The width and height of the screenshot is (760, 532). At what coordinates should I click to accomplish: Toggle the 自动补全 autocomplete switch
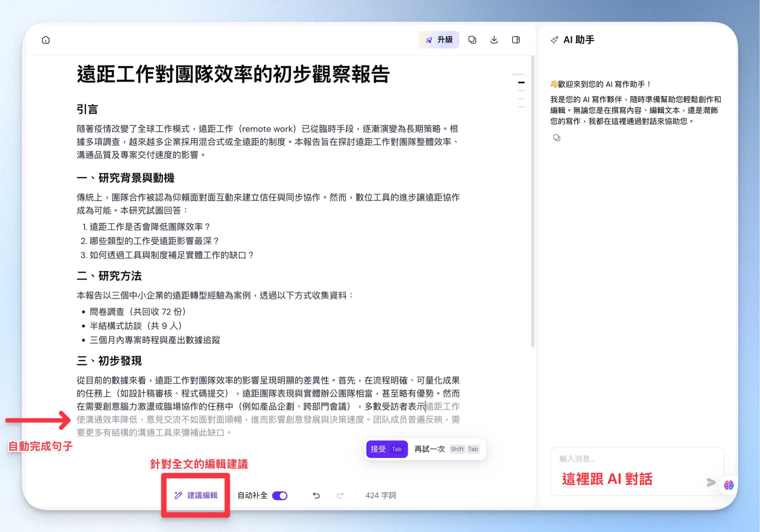tap(280, 495)
